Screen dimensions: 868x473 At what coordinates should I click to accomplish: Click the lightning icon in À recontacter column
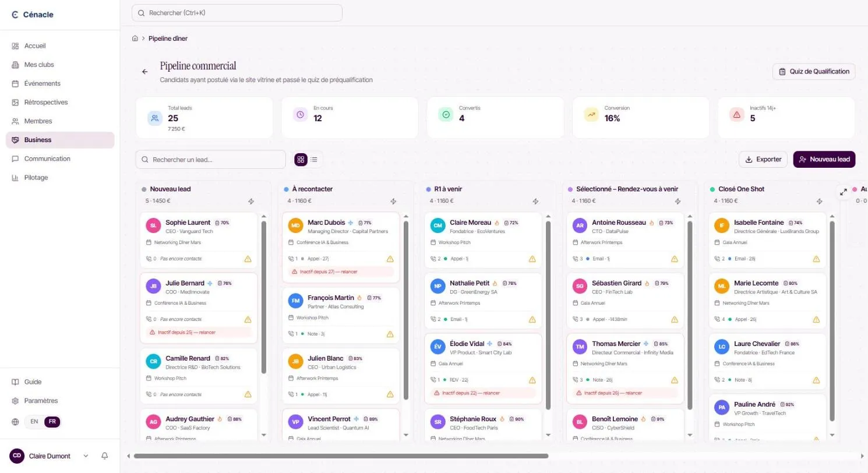[393, 202]
